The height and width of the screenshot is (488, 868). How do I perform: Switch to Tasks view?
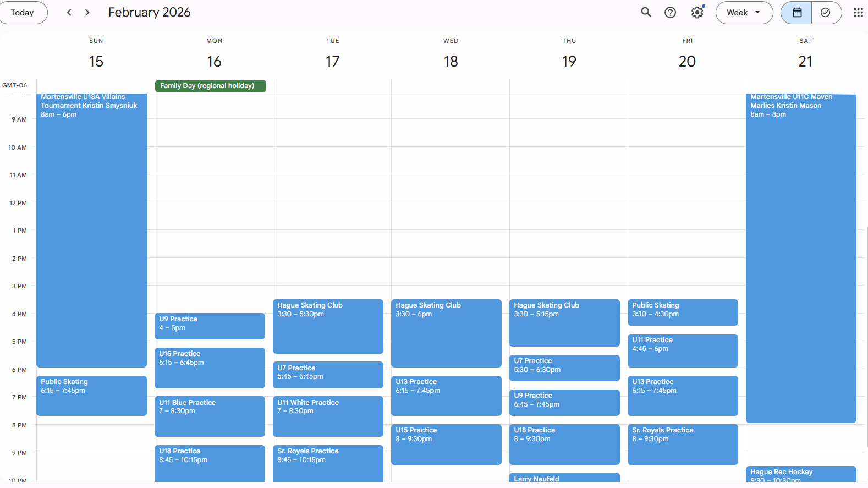(826, 13)
